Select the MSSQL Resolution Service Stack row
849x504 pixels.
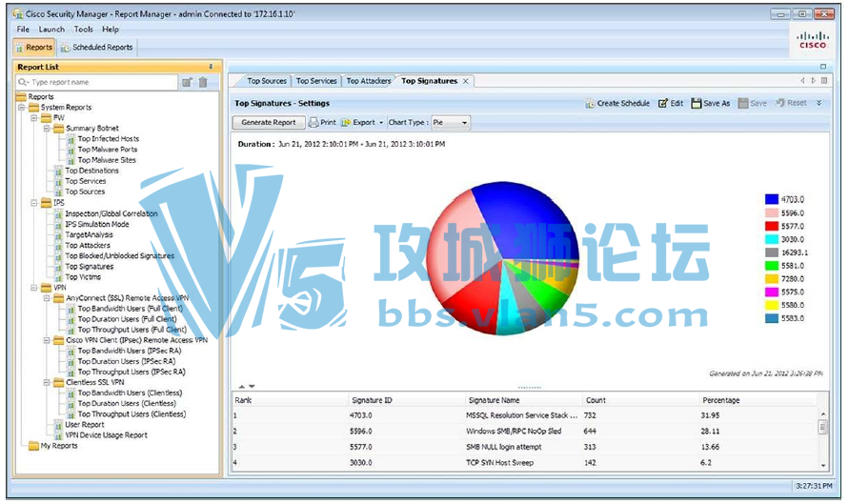[525, 415]
